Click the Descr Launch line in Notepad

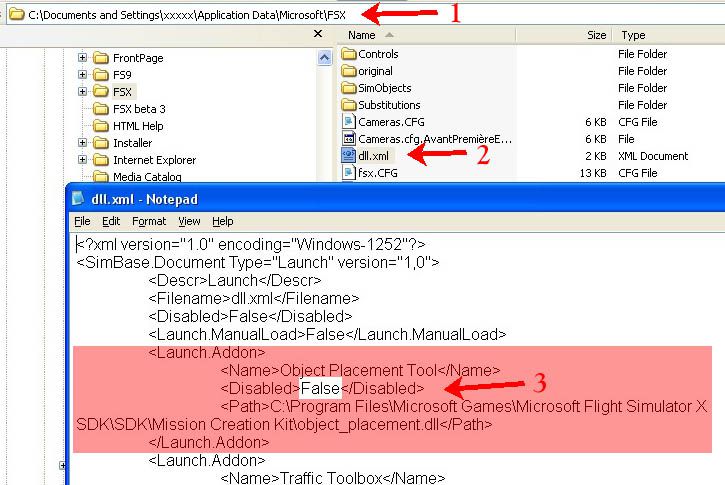point(235,280)
